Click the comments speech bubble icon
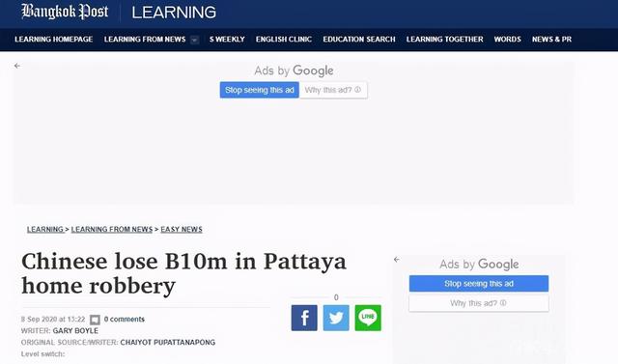Image resolution: width=618 pixels, height=364 pixels. click(95, 320)
